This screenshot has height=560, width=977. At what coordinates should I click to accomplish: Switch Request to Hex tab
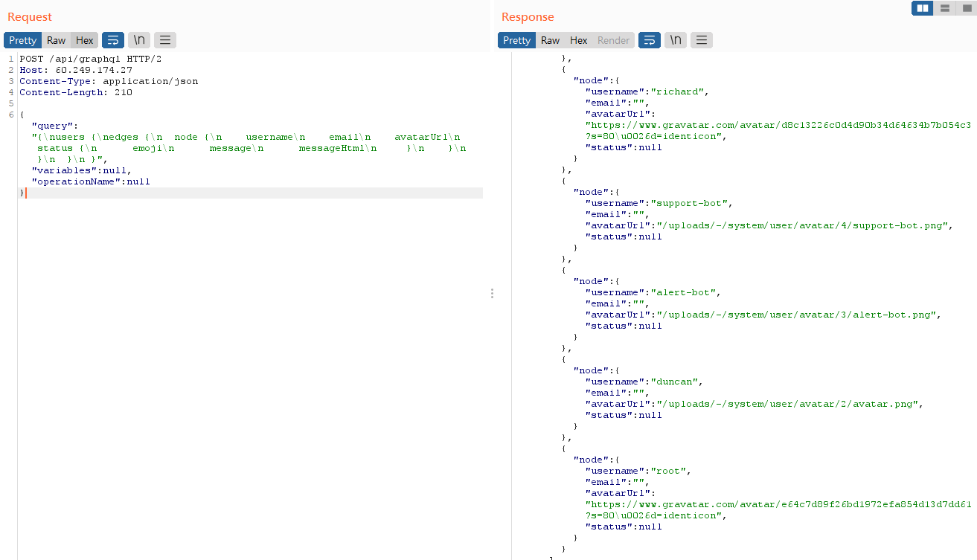[x=85, y=40]
